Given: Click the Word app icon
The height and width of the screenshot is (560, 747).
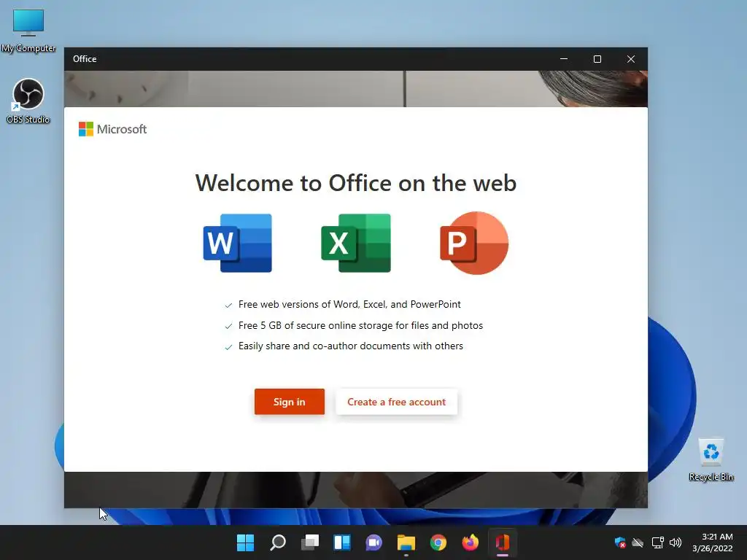Looking at the screenshot, I should click(x=237, y=244).
